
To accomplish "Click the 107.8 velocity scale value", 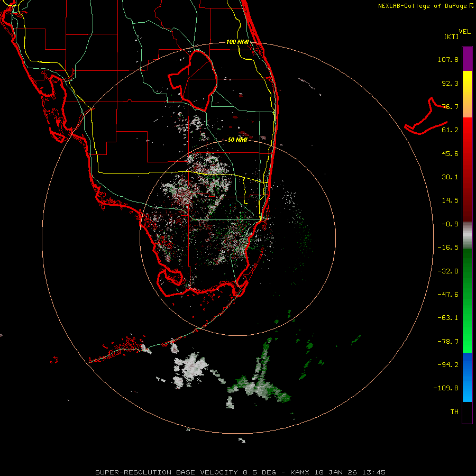I will [x=448, y=59].
